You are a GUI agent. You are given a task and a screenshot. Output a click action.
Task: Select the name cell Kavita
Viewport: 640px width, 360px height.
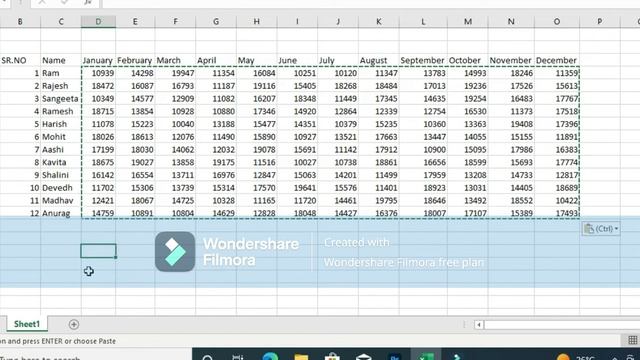click(61, 162)
